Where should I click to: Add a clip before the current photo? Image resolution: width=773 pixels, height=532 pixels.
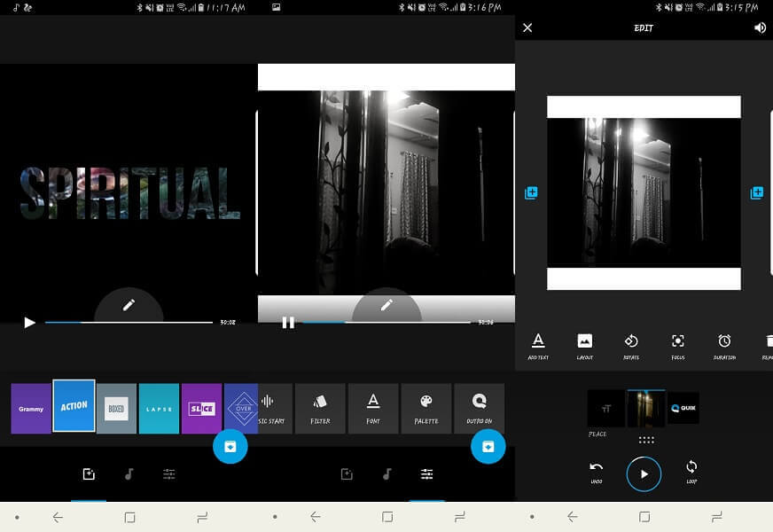coord(531,192)
